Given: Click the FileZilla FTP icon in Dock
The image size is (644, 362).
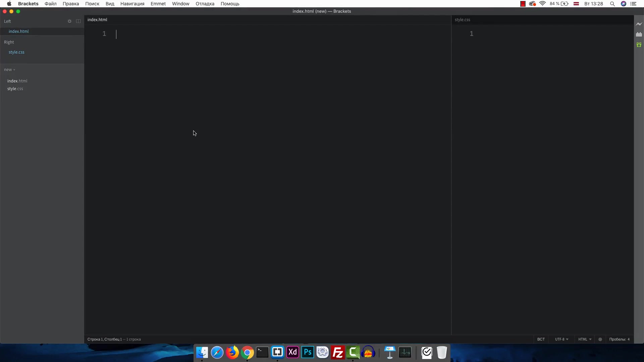Looking at the screenshot, I should coord(337,352).
